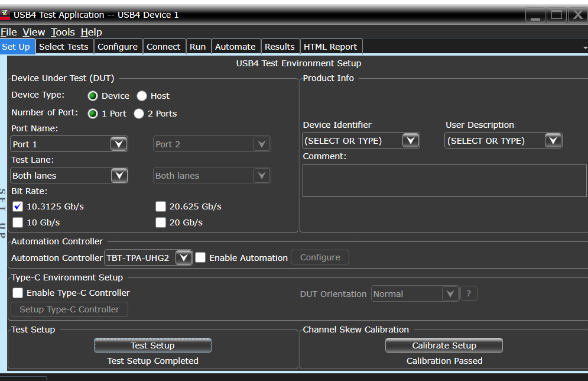Open the Help menu
Image resolution: width=588 pixels, height=381 pixels.
click(92, 32)
